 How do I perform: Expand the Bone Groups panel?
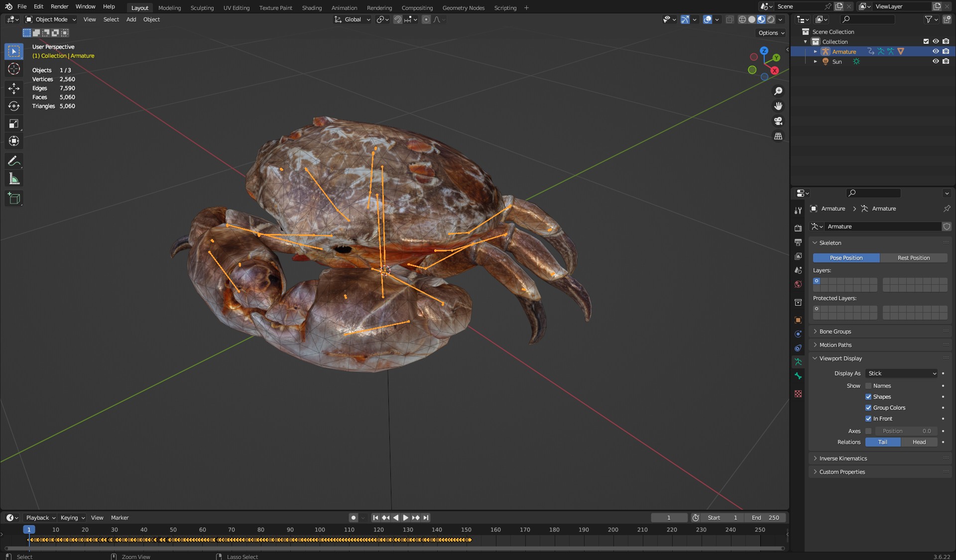click(835, 332)
